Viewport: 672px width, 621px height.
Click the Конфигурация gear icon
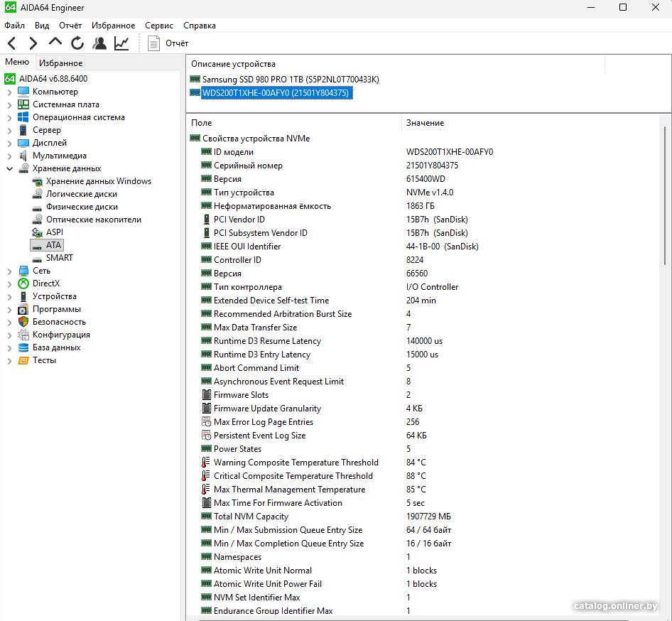coord(23,335)
